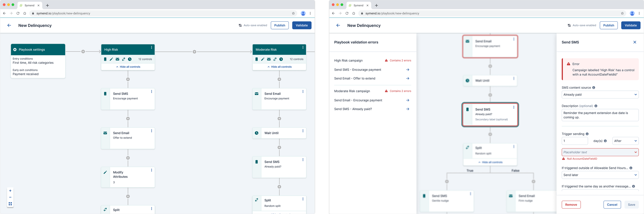Show SMS content source info tooltip

(x=594, y=88)
